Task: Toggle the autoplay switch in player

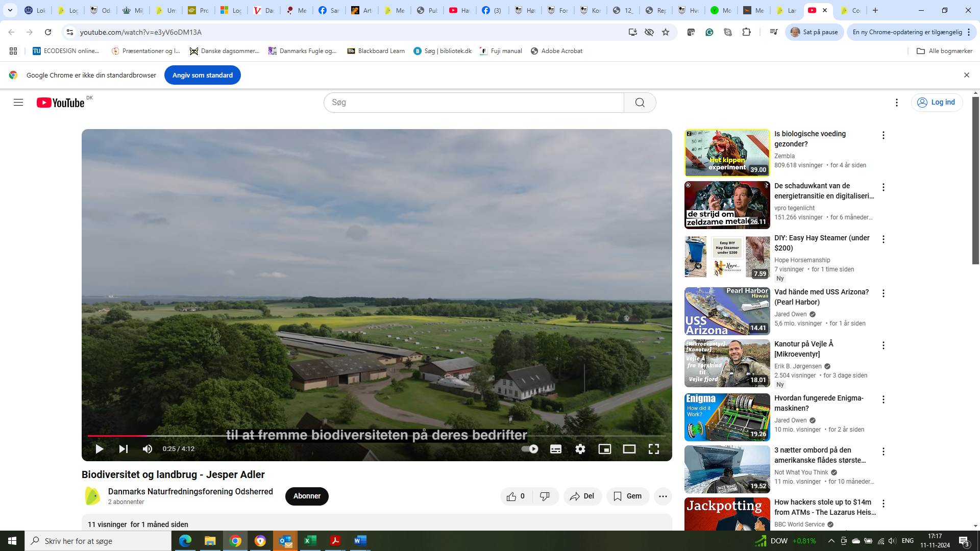Action: [x=530, y=449]
